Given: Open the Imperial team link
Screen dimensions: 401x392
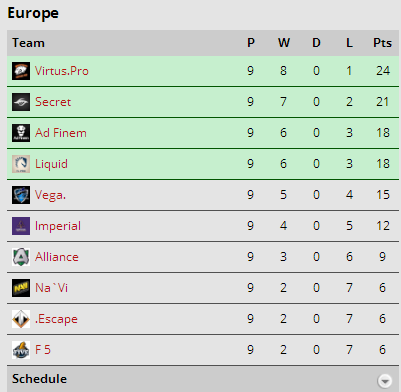Looking at the screenshot, I should pyautogui.click(x=58, y=226).
